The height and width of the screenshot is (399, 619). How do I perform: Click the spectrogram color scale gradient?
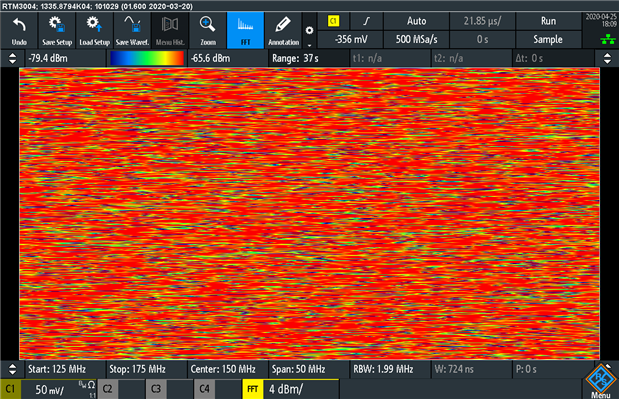click(x=147, y=58)
